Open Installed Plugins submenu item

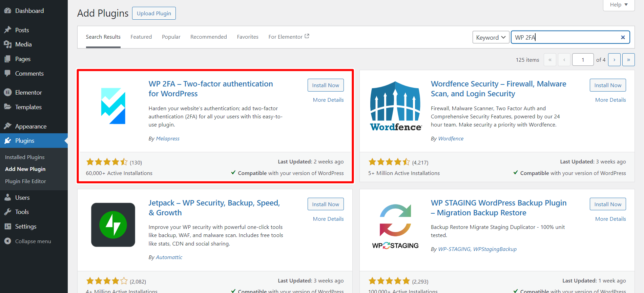coord(25,157)
